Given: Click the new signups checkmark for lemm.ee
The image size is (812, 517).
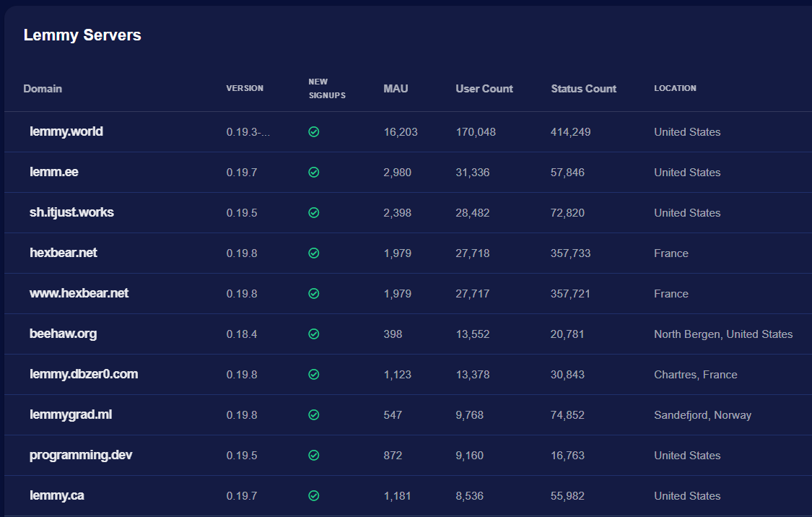Looking at the screenshot, I should tap(314, 173).
